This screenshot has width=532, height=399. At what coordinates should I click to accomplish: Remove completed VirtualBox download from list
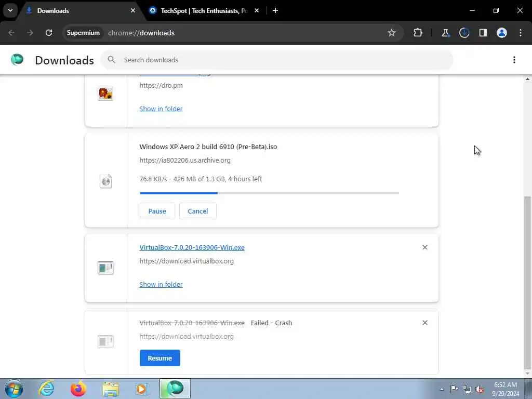425,247
